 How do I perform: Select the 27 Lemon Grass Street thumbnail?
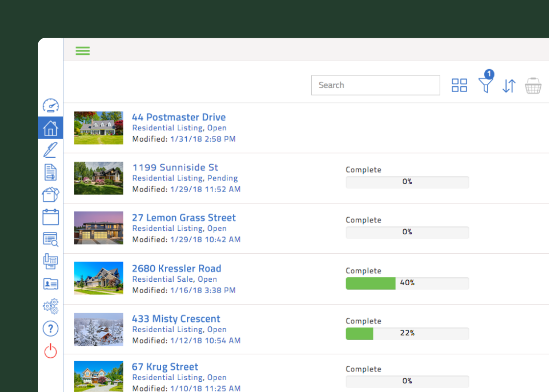[x=99, y=228]
